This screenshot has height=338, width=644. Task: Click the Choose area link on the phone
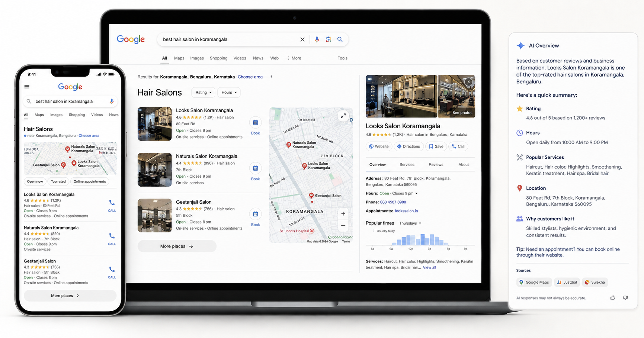click(89, 136)
